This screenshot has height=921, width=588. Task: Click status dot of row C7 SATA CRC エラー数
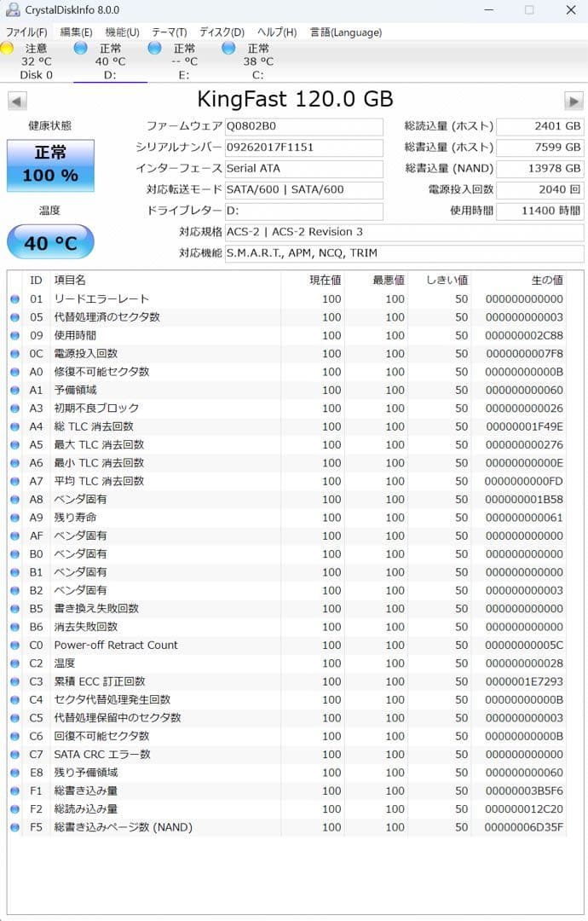click(14, 754)
